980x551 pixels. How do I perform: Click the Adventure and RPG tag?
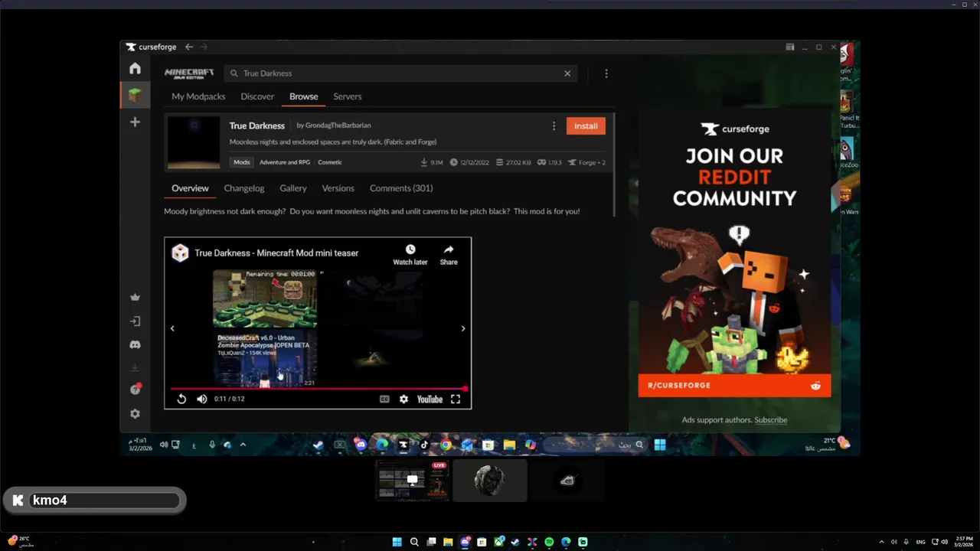click(285, 162)
